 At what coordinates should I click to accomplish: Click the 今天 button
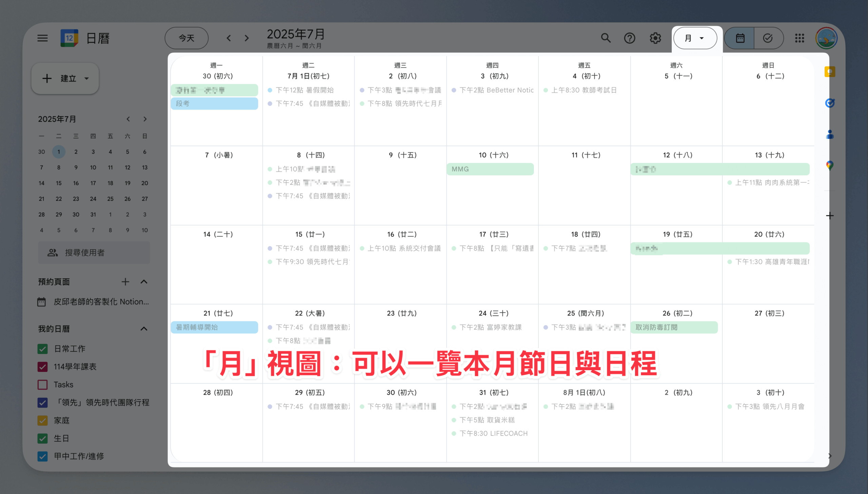186,38
